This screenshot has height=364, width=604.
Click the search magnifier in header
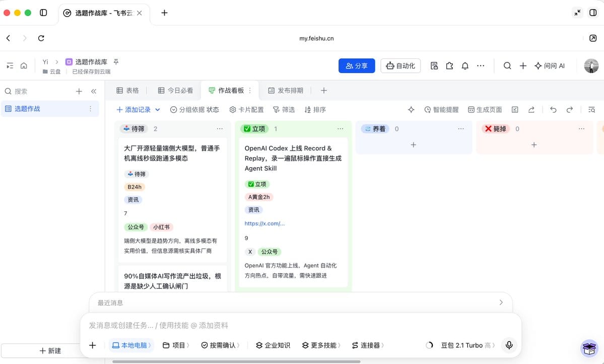(507, 66)
